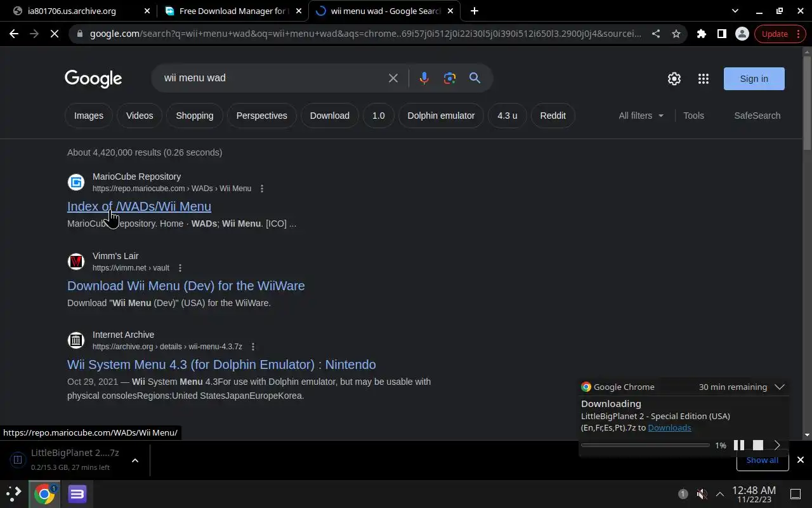Click Show all downloads
Viewport: 812px width, 508px height.
[x=763, y=460]
